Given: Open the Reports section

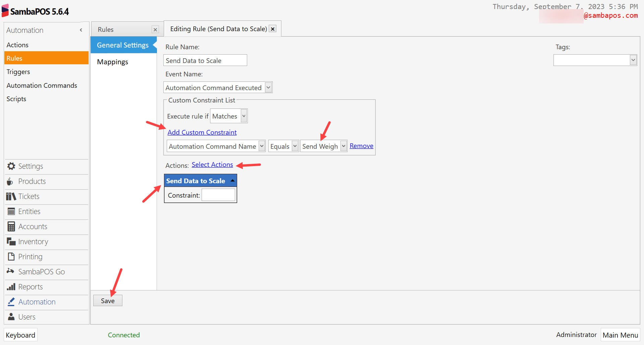Looking at the screenshot, I should click(x=31, y=287).
